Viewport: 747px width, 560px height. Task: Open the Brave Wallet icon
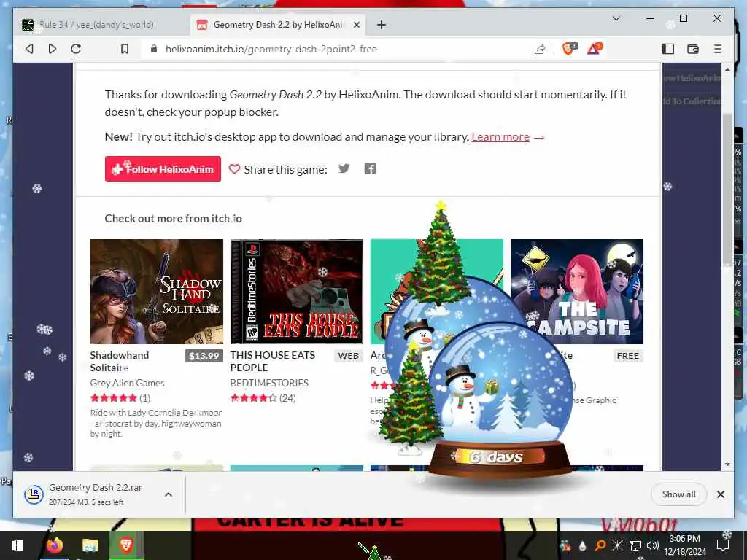[693, 49]
